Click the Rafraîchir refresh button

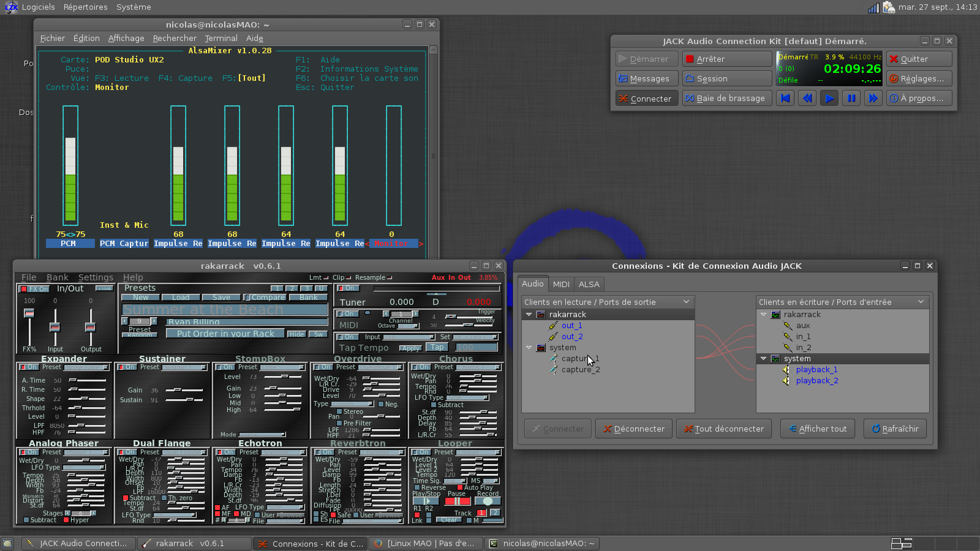click(895, 429)
